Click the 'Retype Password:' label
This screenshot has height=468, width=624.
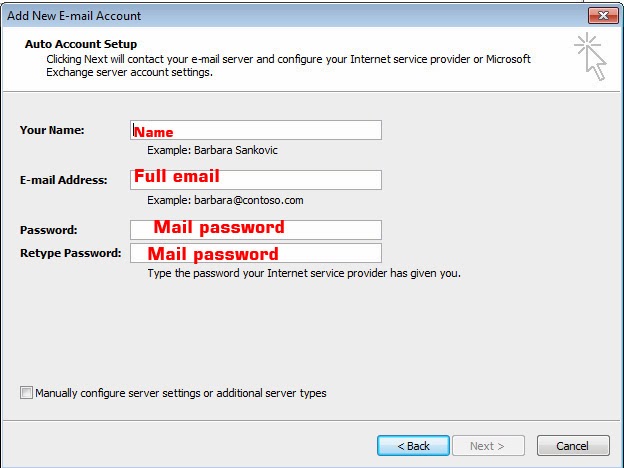click(x=70, y=253)
